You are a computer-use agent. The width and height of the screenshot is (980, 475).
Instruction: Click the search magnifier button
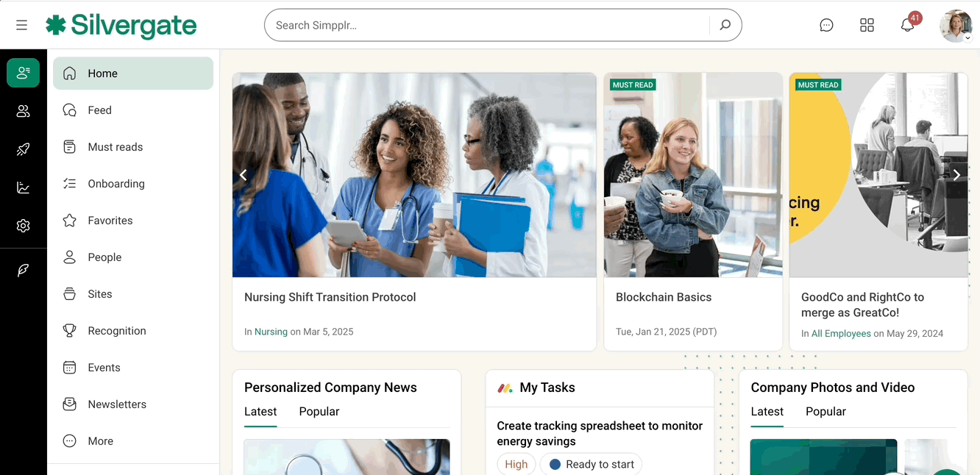(x=725, y=25)
